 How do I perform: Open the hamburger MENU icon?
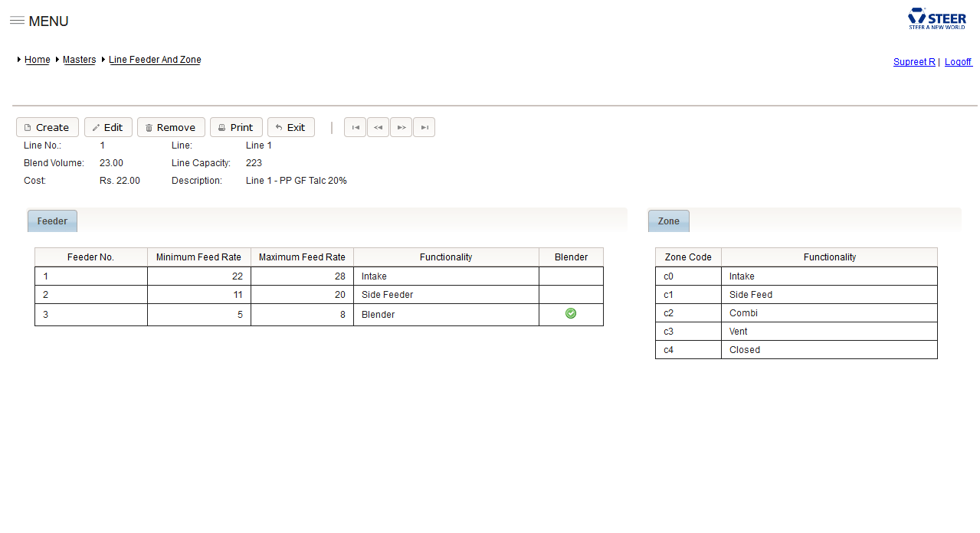[x=17, y=21]
